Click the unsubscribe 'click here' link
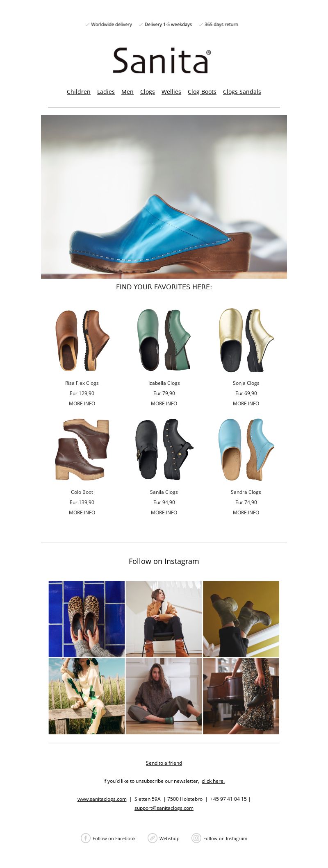This screenshot has height=868, width=328. (x=213, y=781)
